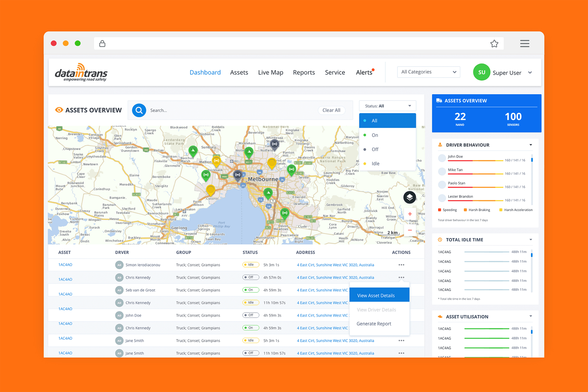This screenshot has width=588, height=392.
Task: Open the map layers icon
Action: (409, 197)
